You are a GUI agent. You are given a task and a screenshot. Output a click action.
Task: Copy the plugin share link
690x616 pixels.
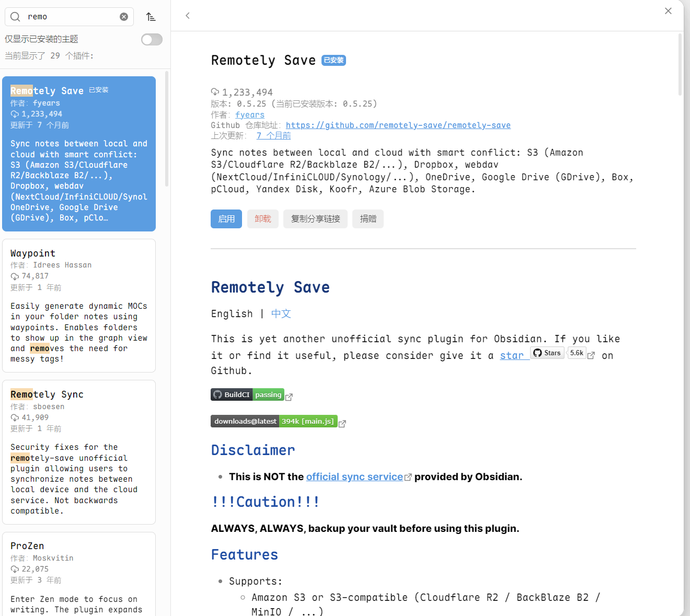click(315, 219)
